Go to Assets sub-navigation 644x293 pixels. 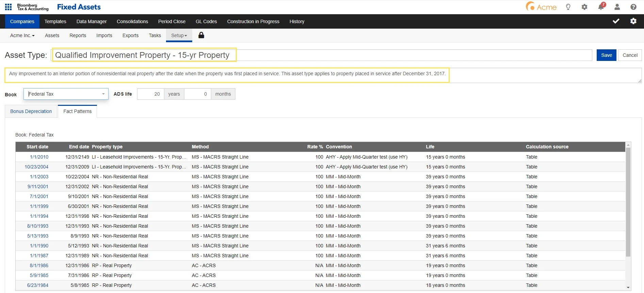pos(52,35)
